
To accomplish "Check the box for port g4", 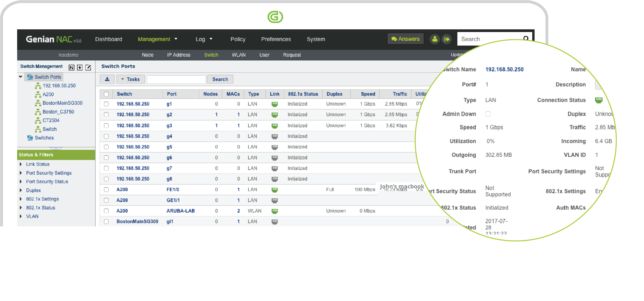I will pyautogui.click(x=106, y=136).
